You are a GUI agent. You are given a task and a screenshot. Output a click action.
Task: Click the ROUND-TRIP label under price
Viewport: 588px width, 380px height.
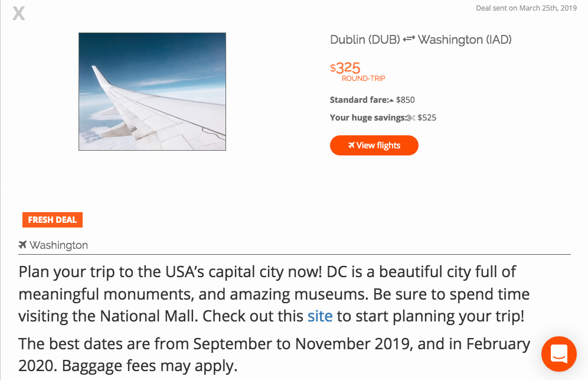[364, 79]
